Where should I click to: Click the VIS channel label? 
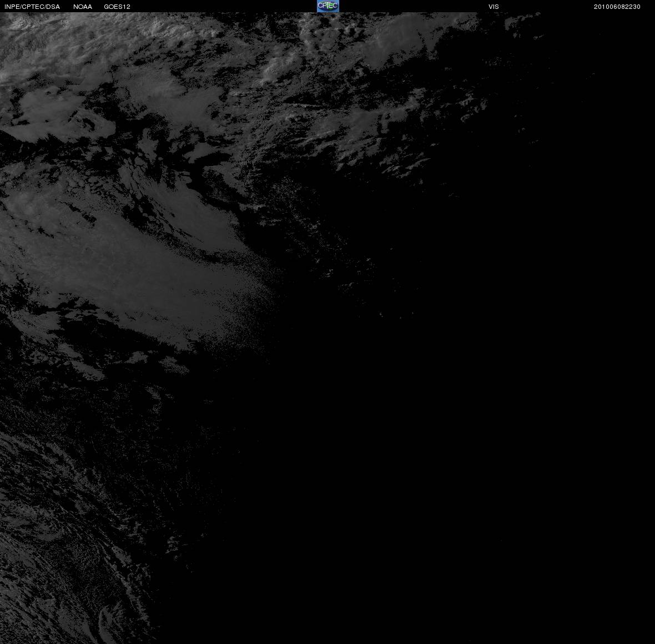pos(494,7)
